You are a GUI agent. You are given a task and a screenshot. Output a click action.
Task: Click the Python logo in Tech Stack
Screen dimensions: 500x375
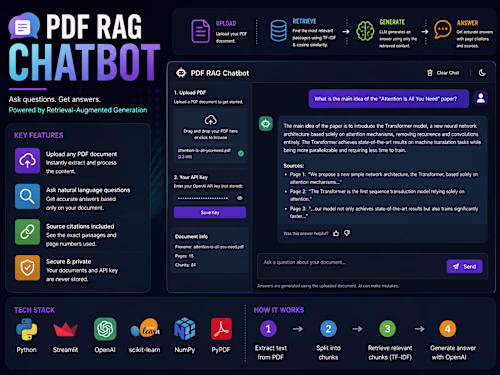27,329
